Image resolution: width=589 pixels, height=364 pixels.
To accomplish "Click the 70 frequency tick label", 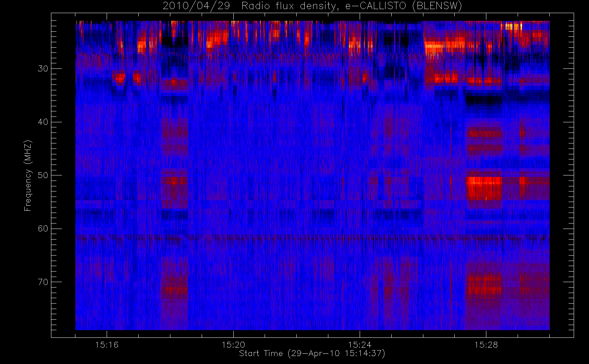I will 43,282.
